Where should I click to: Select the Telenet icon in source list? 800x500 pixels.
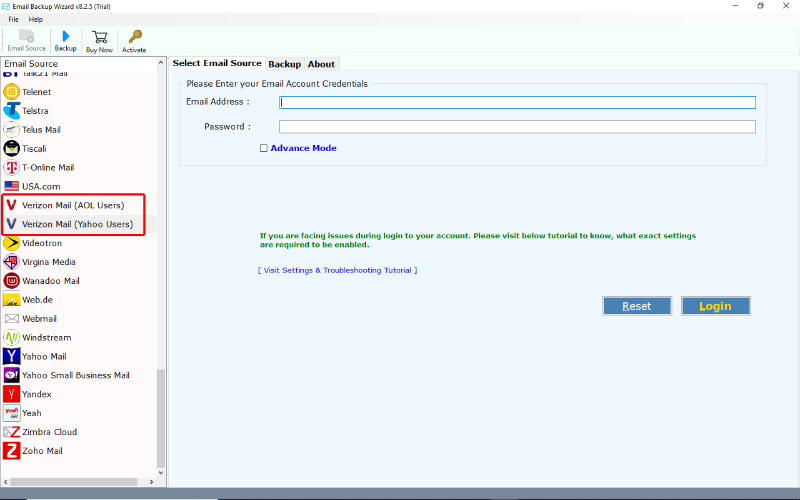(x=11, y=92)
